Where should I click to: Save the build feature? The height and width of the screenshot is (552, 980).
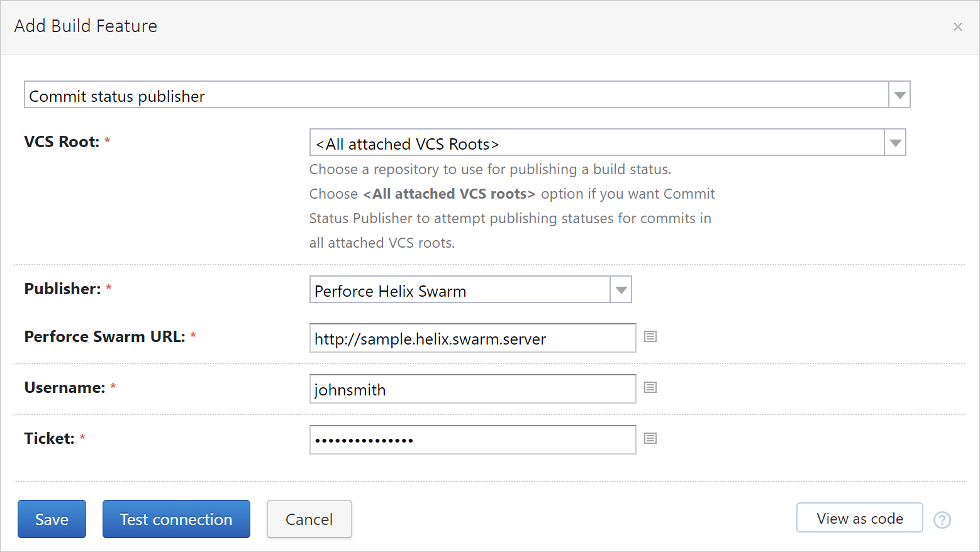point(52,519)
